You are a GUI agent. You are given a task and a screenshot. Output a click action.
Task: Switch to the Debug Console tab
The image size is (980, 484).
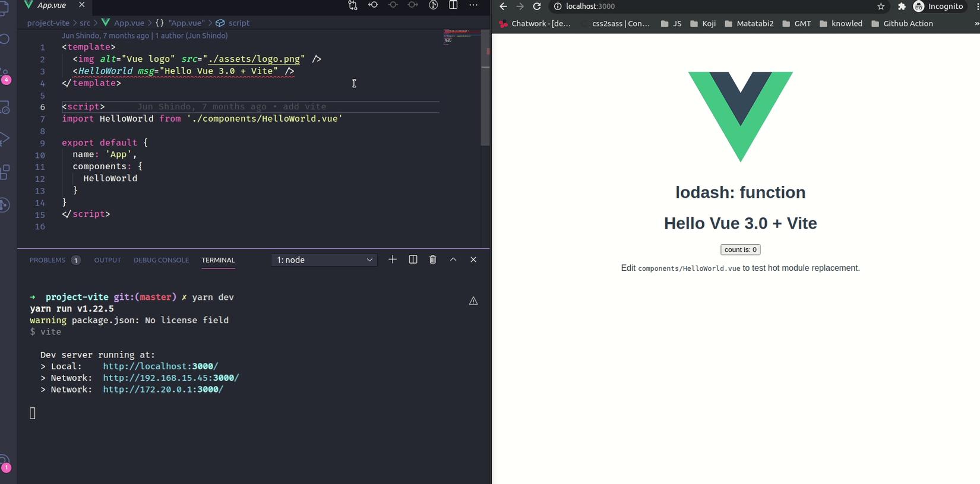pyautogui.click(x=161, y=260)
